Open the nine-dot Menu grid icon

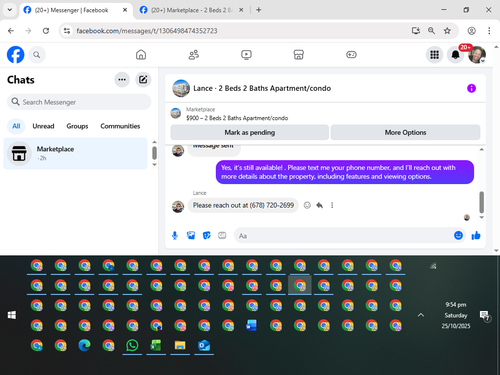coord(434,55)
